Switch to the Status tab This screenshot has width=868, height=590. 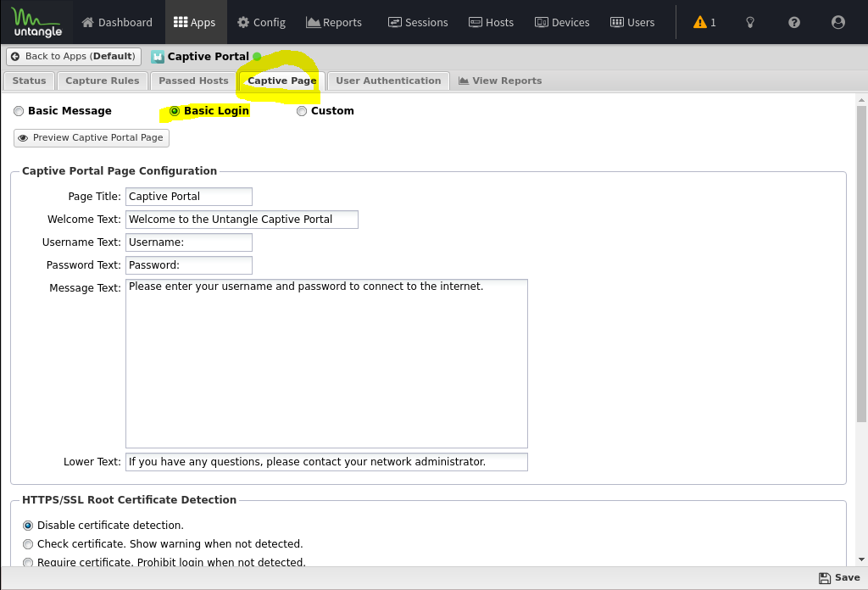coord(29,81)
